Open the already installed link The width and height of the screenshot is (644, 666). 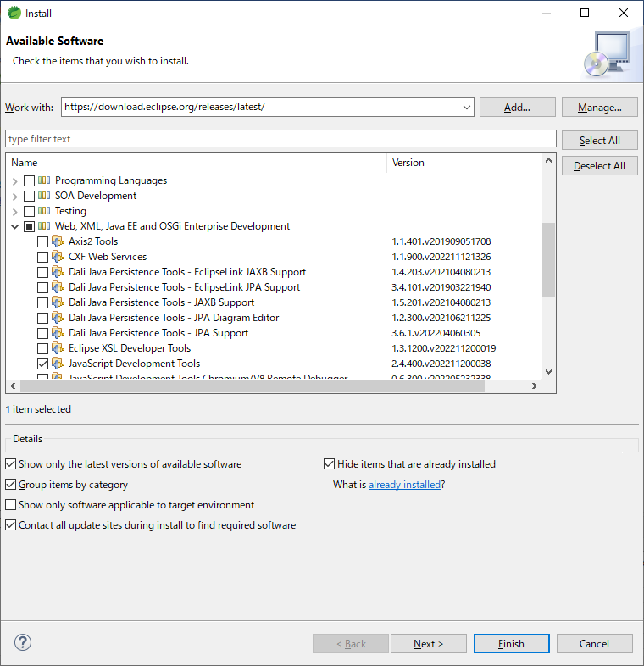[x=404, y=485]
